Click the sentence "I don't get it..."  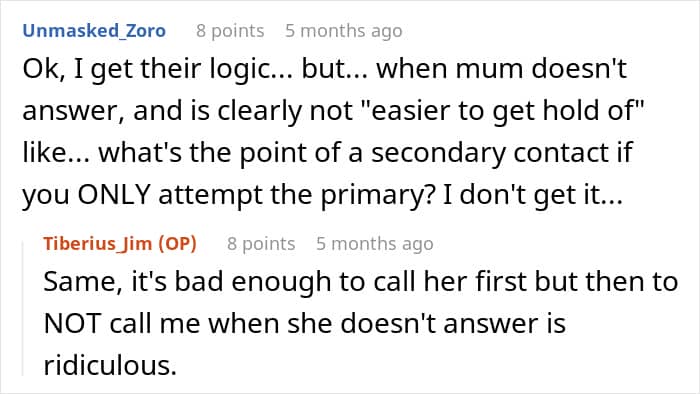(532, 195)
